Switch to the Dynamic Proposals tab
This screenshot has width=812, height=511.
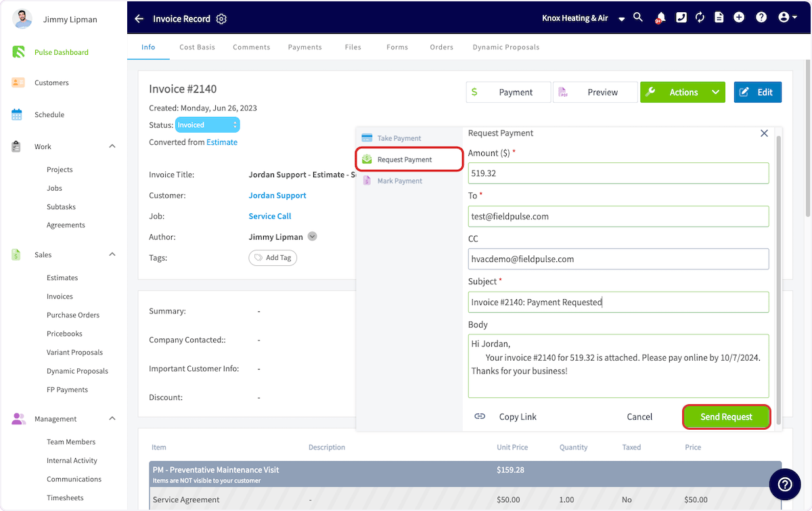(505, 47)
